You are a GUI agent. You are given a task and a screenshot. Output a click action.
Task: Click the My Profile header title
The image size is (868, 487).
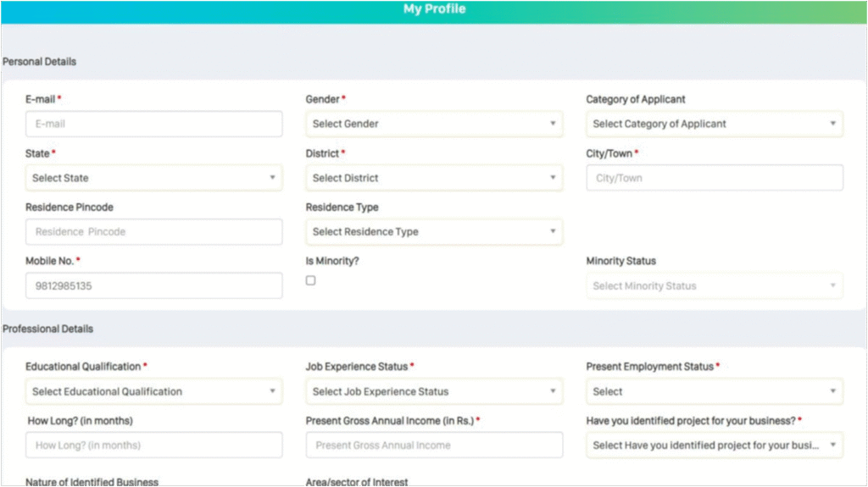pos(434,9)
